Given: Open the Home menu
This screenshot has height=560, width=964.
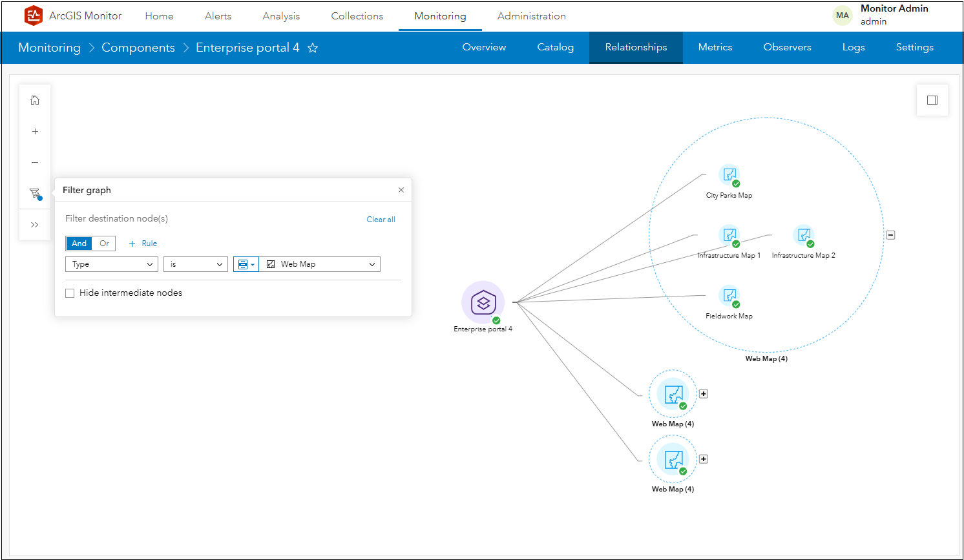Looking at the screenshot, I should [x=159, y=16].
